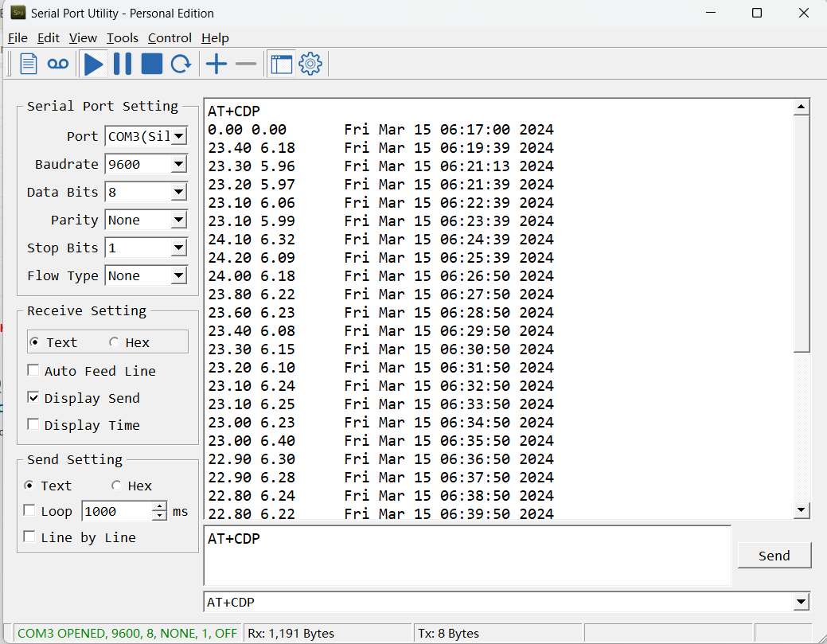The width and height of the screenshot is (827, 644).
Task: Enable the Line by Line checkbox
Action: (29, 537)
